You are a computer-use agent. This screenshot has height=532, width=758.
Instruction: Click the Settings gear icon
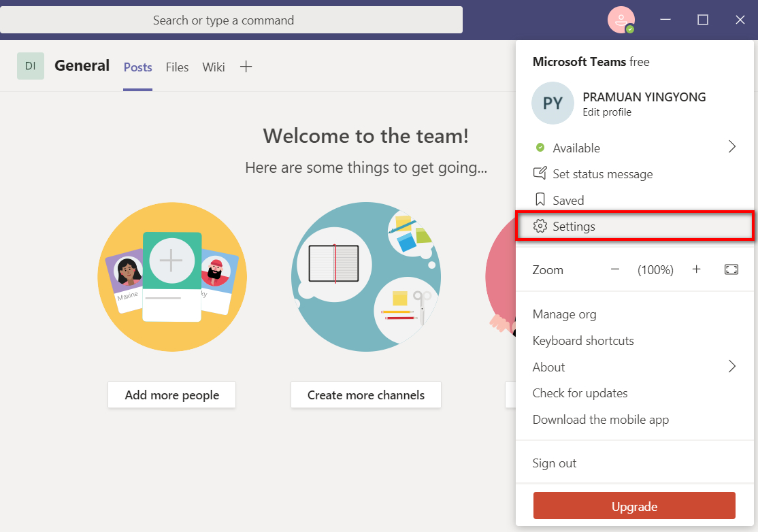[x=540, y=227]
